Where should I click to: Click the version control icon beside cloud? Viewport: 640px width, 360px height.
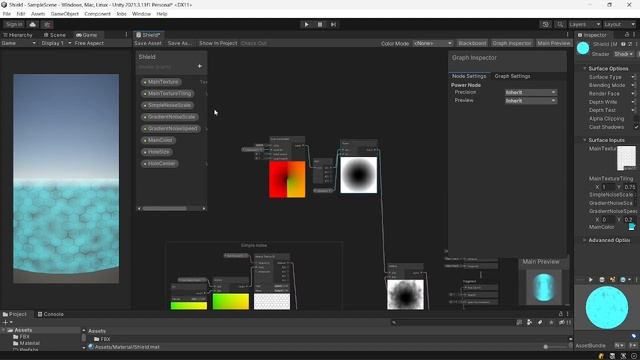coord(47,24)
